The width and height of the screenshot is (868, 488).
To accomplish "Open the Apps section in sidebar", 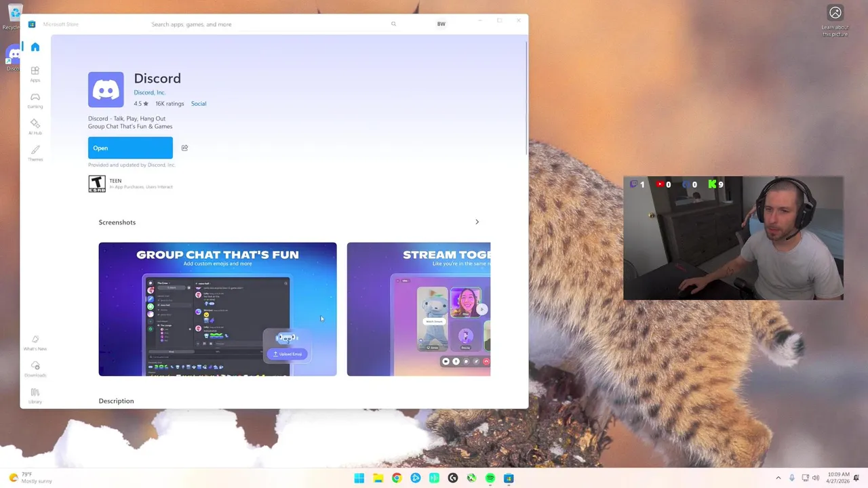I will [x=35, y=74].
